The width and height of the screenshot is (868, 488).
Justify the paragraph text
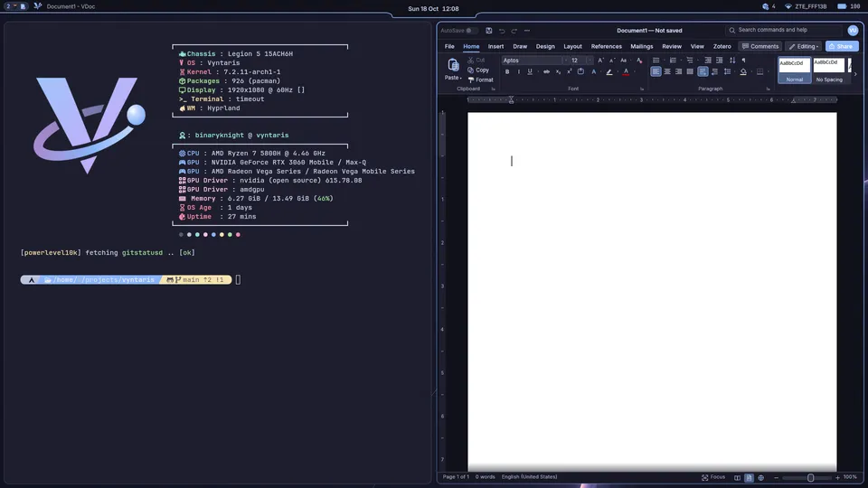pos(690,71)
